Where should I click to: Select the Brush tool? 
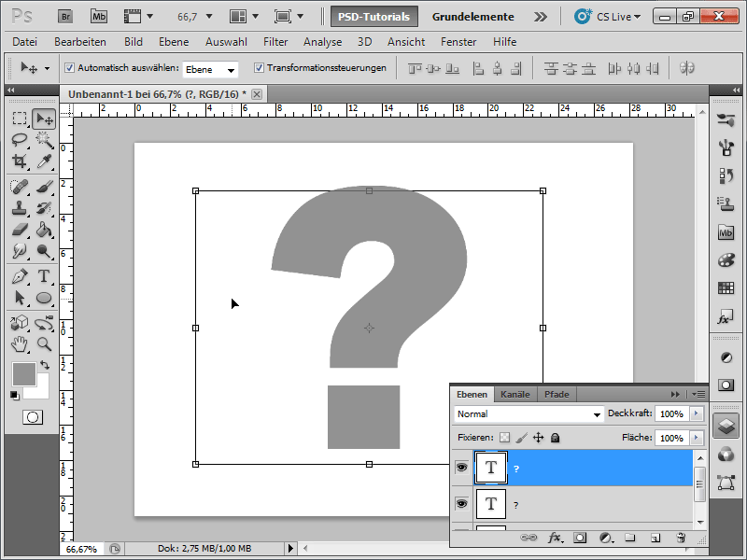click(44, 187)
